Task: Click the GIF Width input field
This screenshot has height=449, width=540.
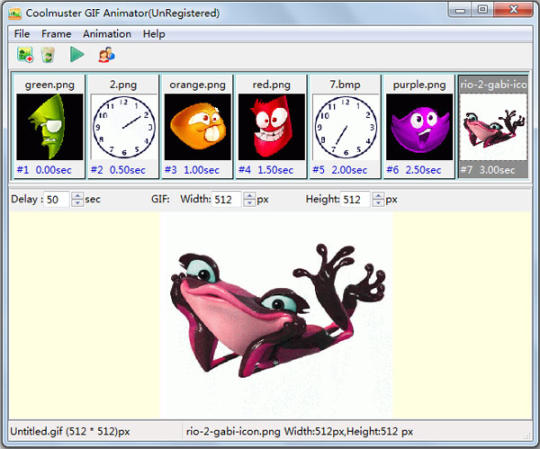Action: click(227, 199)
